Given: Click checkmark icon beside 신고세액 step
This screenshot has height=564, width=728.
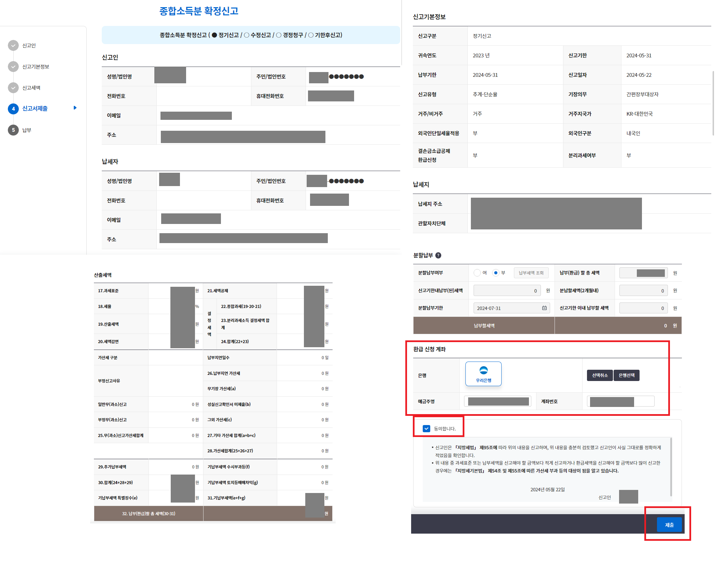Looking at the screenshot, I should [x=13, y=88].
